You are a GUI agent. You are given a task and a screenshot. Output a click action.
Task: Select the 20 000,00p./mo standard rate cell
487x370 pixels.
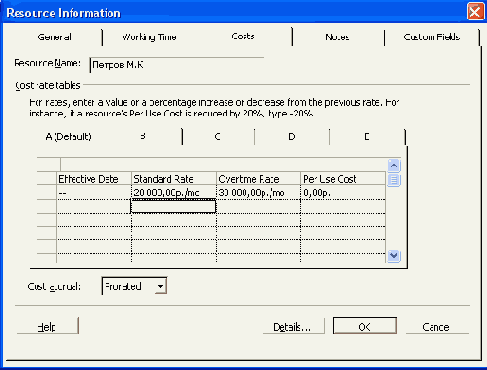(174, 192)
